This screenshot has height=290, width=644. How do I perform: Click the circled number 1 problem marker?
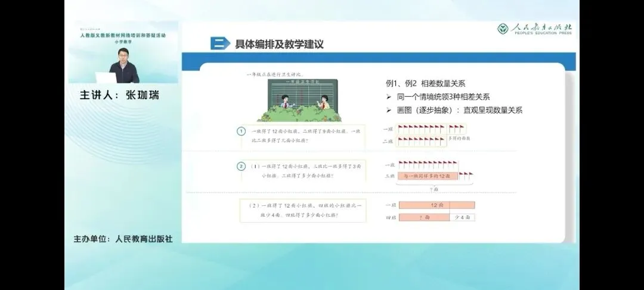click(x=241, y=131)
